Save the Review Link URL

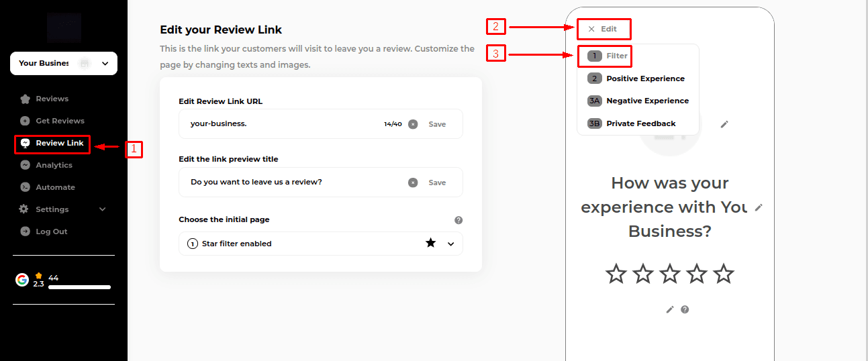[437, 124]
